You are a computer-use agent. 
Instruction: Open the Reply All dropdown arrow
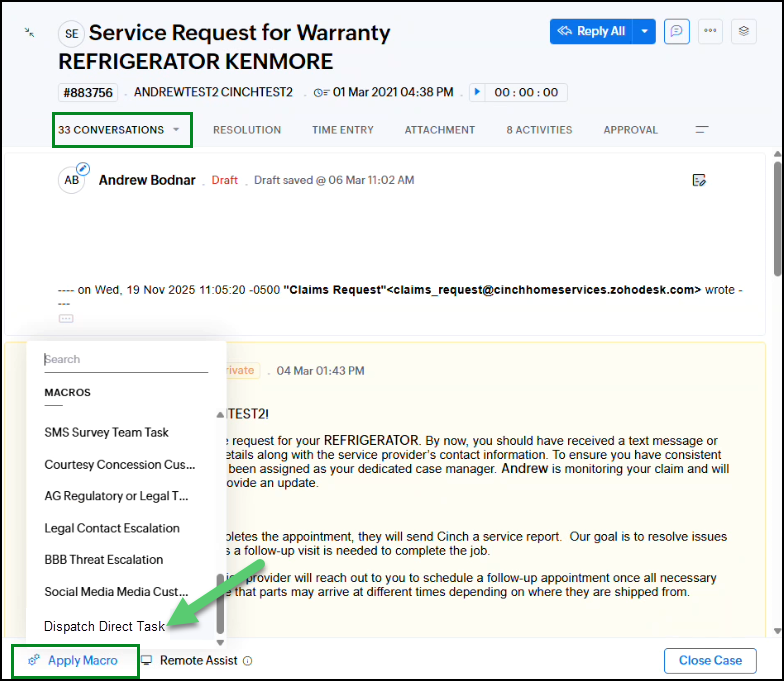point(645,31)
